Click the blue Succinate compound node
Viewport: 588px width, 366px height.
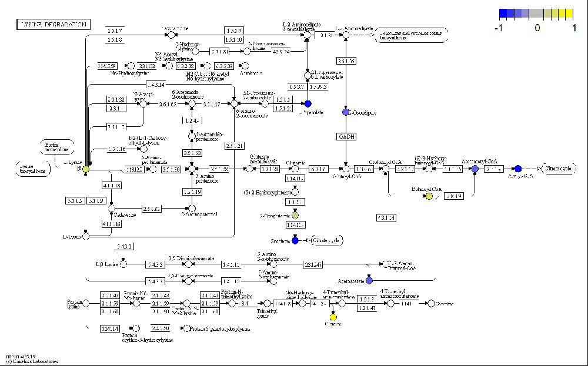pyautogui.click(x=295, y=240)
